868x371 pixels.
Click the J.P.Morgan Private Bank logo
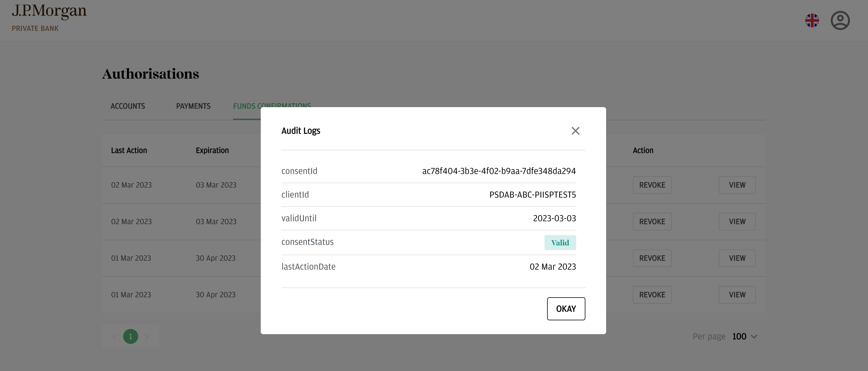point(49,18)
